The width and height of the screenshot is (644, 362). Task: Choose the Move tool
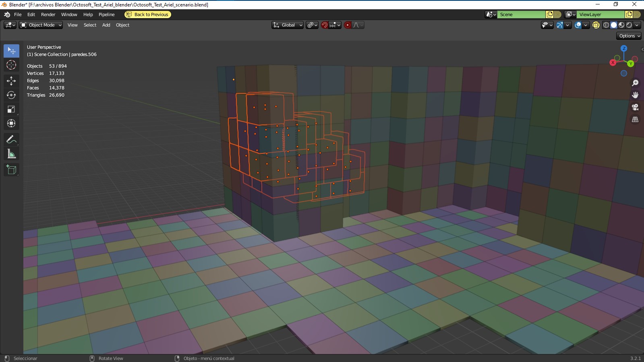tap(11, 81)
